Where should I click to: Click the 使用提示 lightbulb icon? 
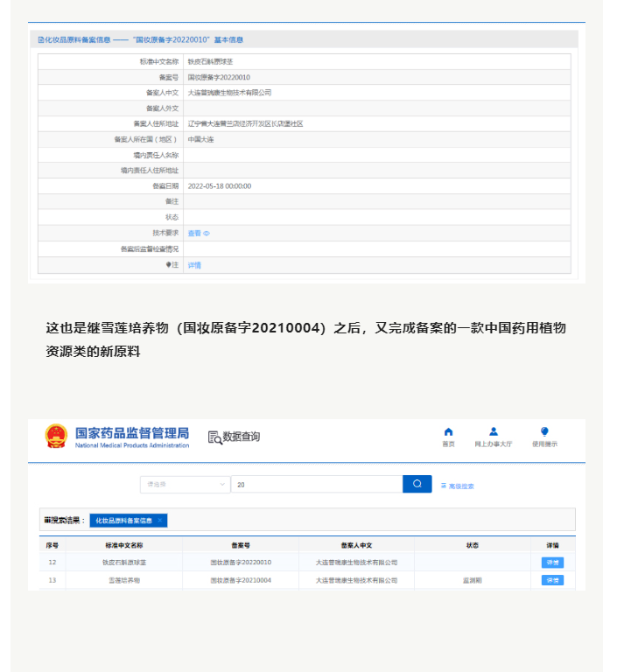pyautogui.click(x=544, y=431)
